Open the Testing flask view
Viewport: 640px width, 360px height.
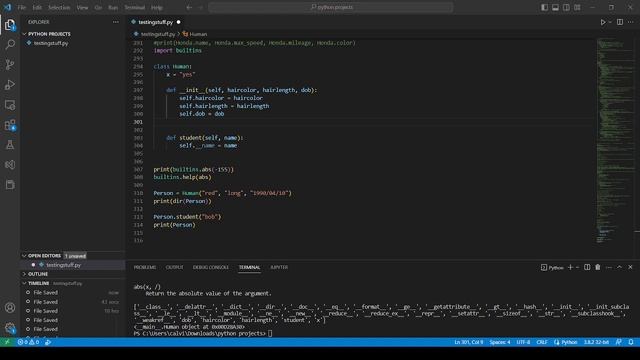coord(10,145)
